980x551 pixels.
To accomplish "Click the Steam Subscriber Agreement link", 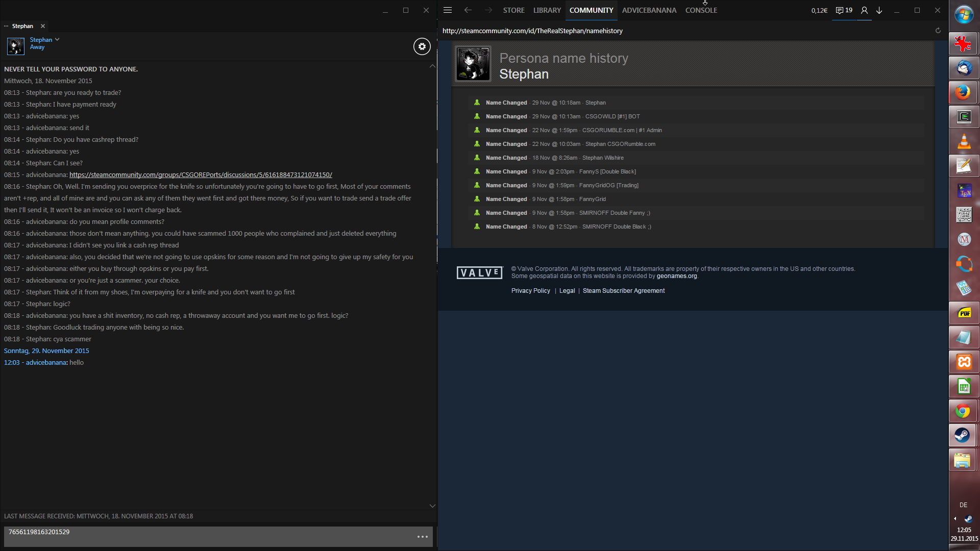I will (x=623, y=291).
